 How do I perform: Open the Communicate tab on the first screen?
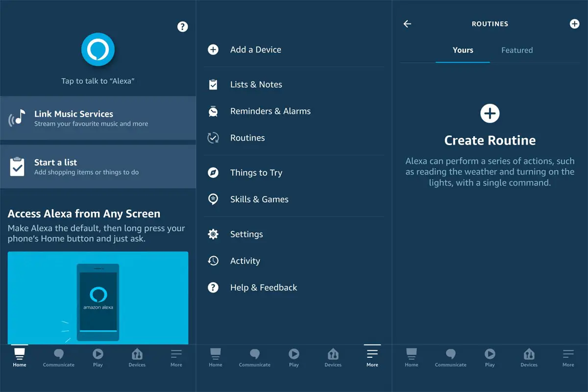point(59,357)
